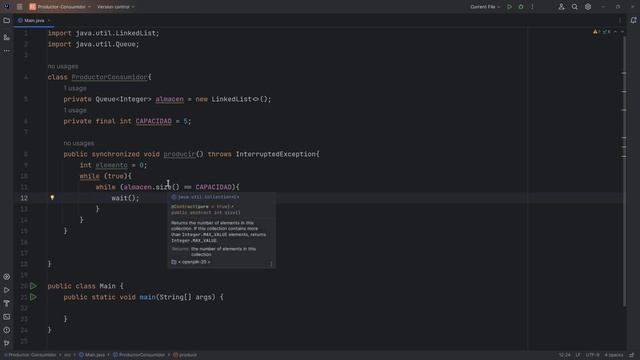Open the IntelliJ app logo icon
The width and height of the screenshot is (640, 360).
click(x=7, y=6)
